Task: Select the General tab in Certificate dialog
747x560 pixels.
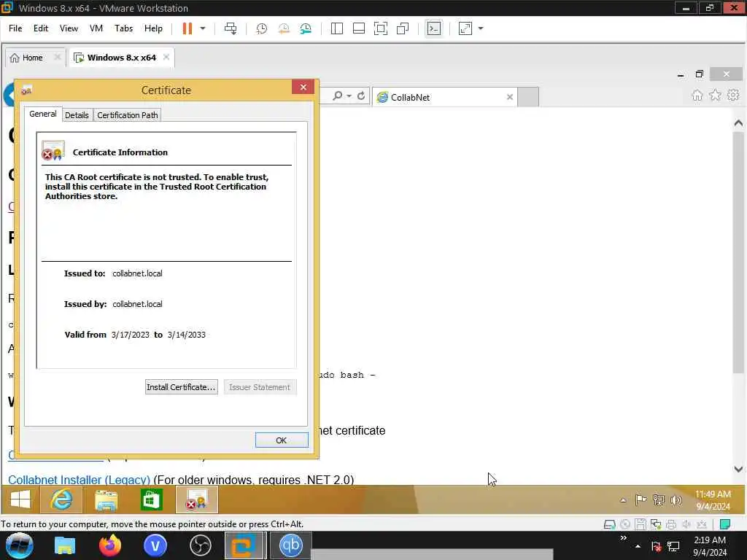Action: click(43, 114)
